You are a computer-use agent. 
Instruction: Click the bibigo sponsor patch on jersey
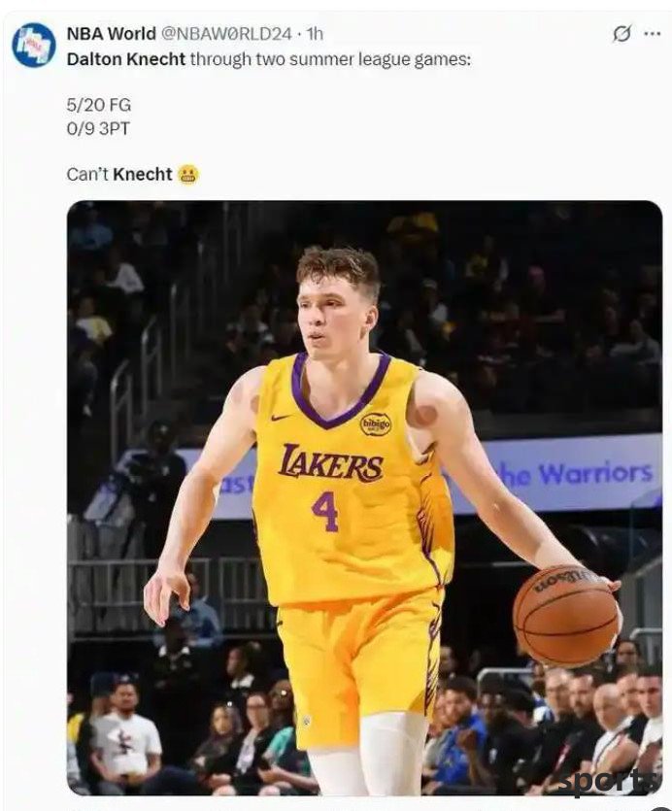point(376,424)
